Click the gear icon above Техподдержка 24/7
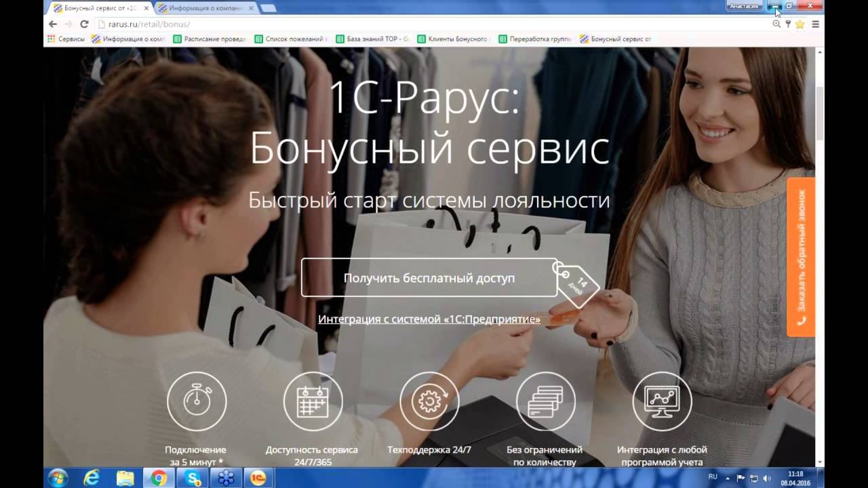868x488 pixels. click(429, 401)
